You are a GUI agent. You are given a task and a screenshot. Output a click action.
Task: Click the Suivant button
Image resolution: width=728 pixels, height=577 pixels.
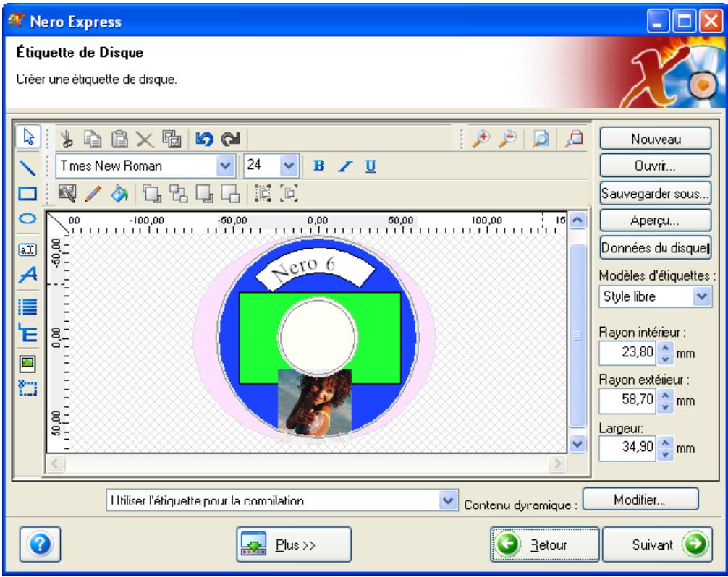click(x=657, y=544)
